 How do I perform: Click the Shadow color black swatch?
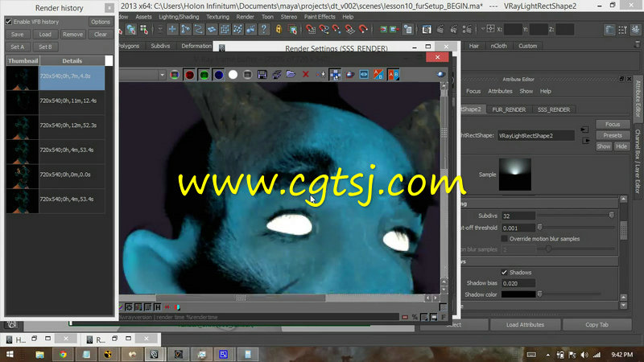coord(518,294)
